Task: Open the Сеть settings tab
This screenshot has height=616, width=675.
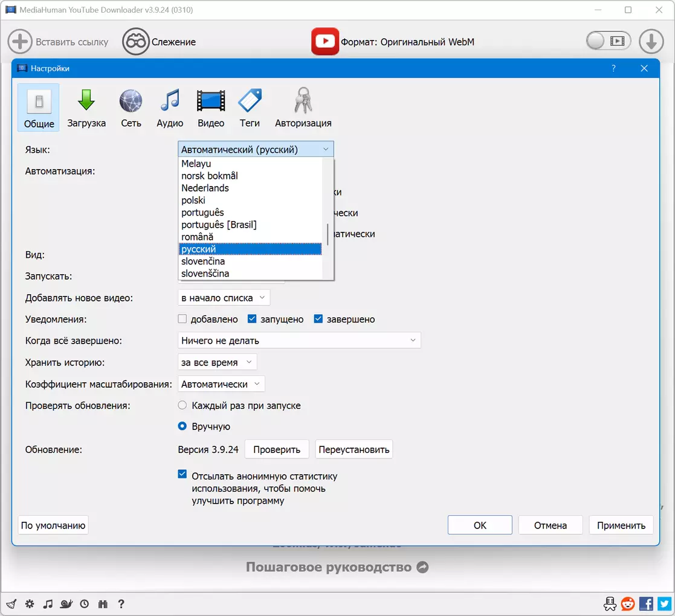Action: coord(131,107)
